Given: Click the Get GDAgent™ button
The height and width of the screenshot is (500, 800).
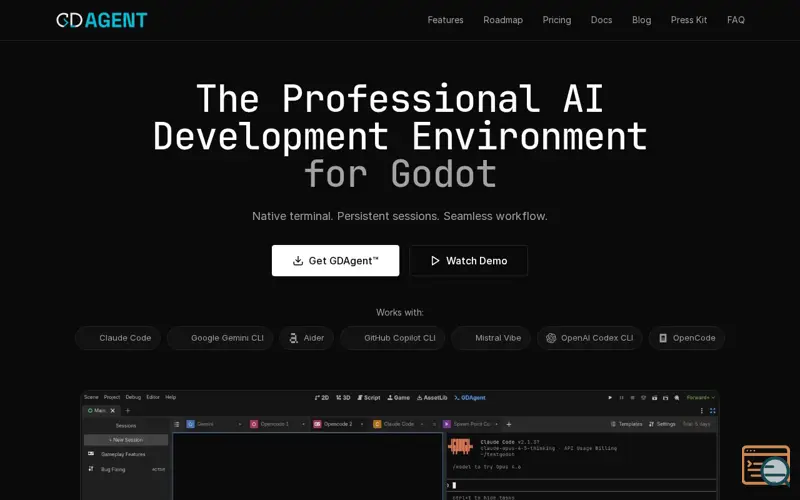Looking at the screenshot, I should pyautogui.click(x=335, y=261).
